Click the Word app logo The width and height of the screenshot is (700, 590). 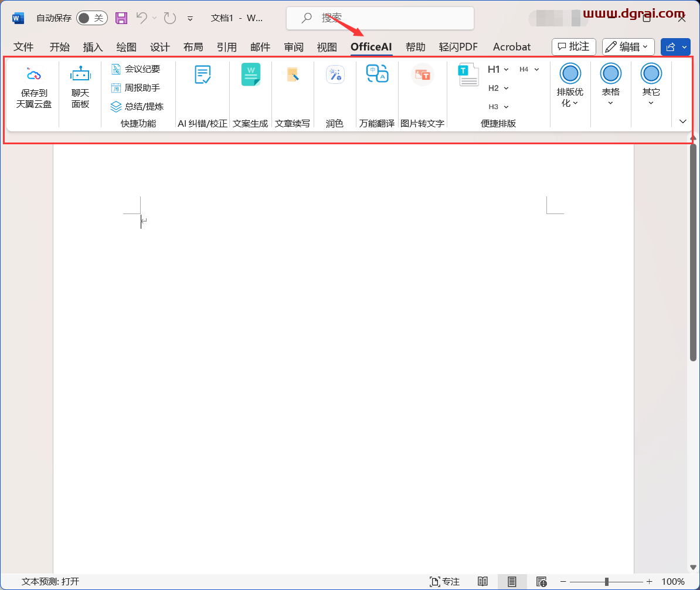click(18, 18)
